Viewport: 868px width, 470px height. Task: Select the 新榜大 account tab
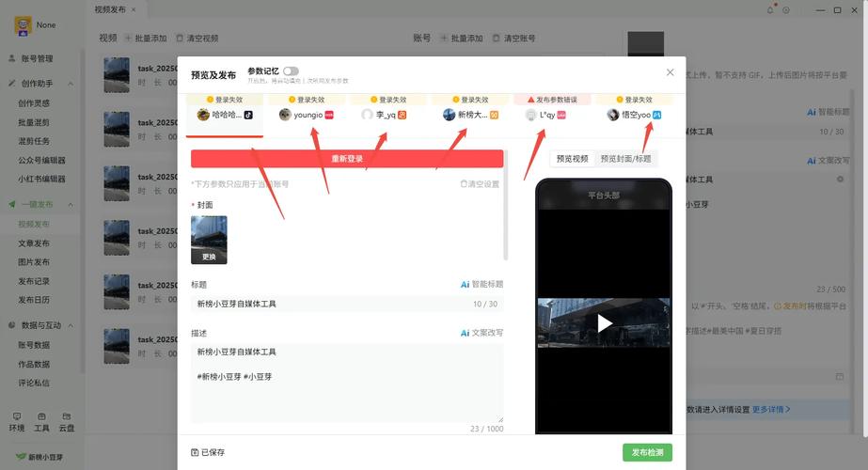(470, 115)
